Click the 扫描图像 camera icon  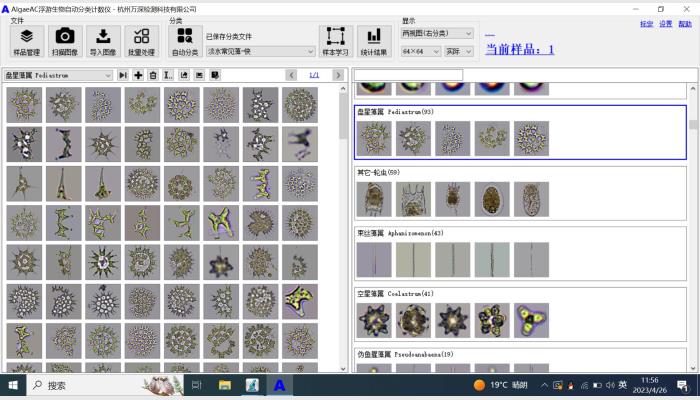(x=65, y=41)
